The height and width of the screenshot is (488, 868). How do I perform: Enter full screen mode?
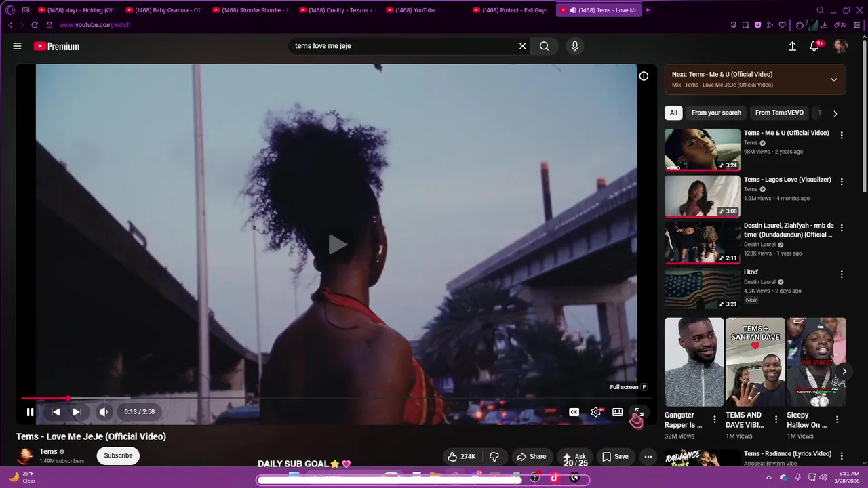tap(638, 412)
